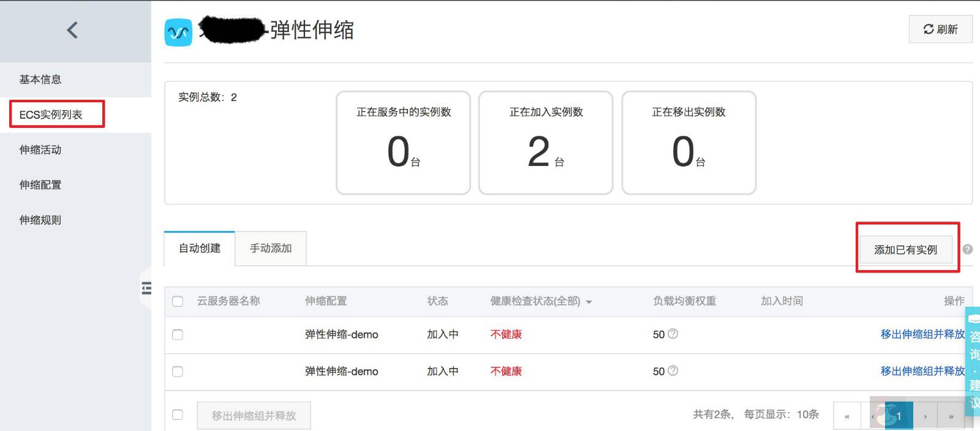Click the blue auto scaling wave logo
The width and height of the screenshot is (980, 431).
(x=178, y=32)
